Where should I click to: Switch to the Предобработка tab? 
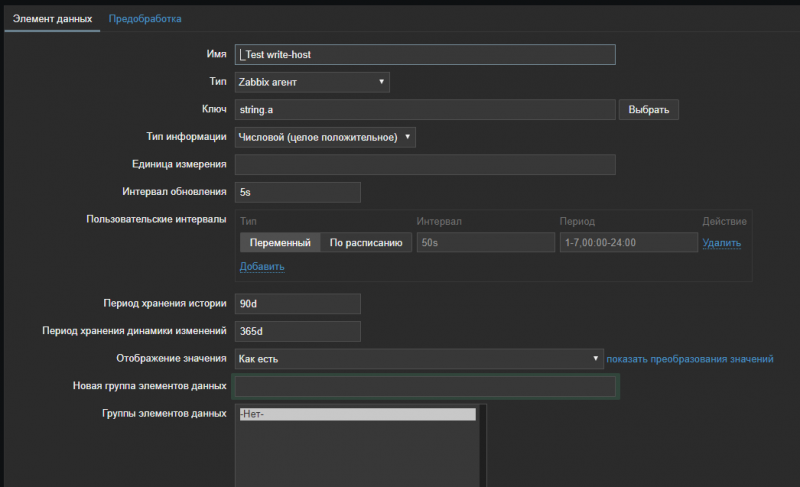[x=145, y=18]
